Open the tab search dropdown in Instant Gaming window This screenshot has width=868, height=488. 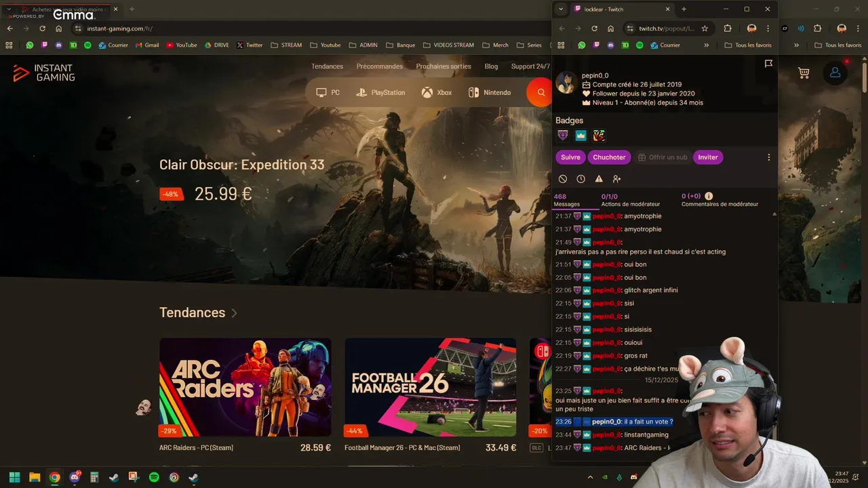[x=9, y=9]
